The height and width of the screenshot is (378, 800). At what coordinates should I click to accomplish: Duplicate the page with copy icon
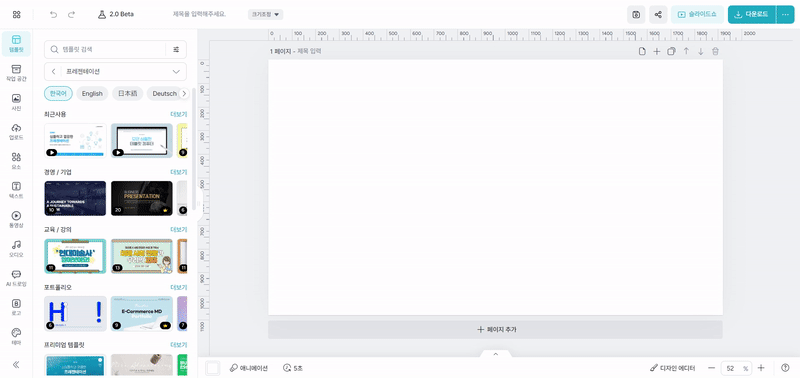coord(671,52)
